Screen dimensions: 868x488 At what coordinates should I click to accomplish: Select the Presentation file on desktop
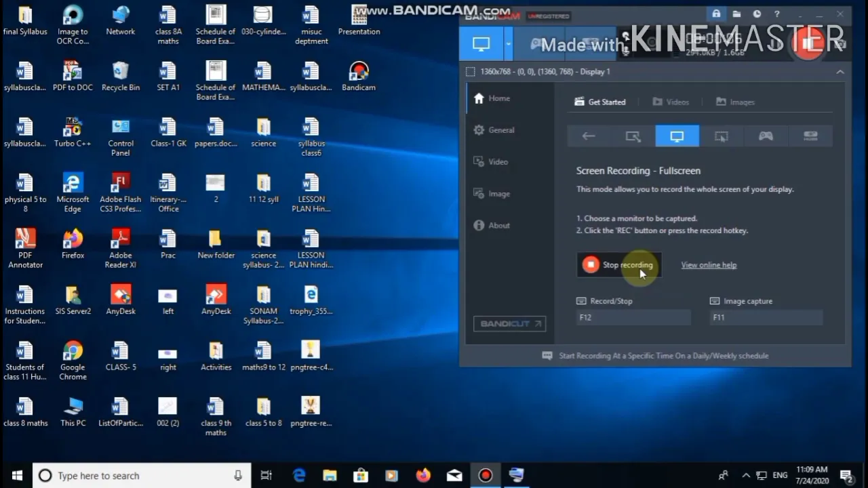[359, 20]
